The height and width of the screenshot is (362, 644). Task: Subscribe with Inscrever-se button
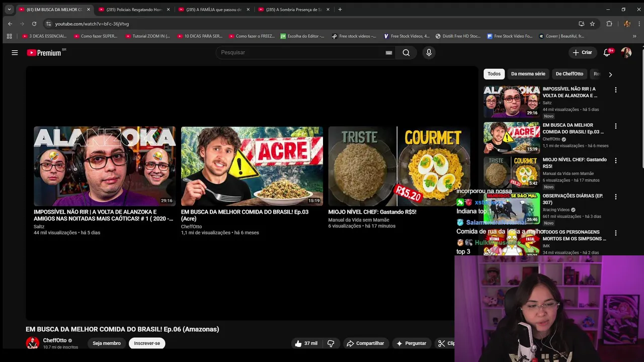click(147, 343)
